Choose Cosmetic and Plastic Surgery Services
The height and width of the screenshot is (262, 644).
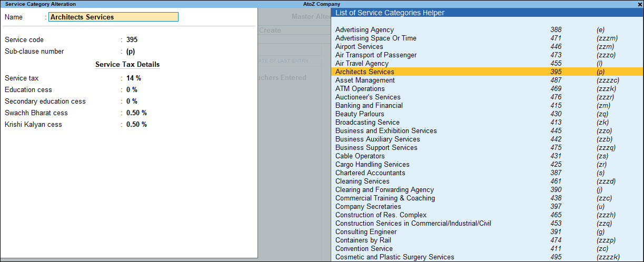487,257
